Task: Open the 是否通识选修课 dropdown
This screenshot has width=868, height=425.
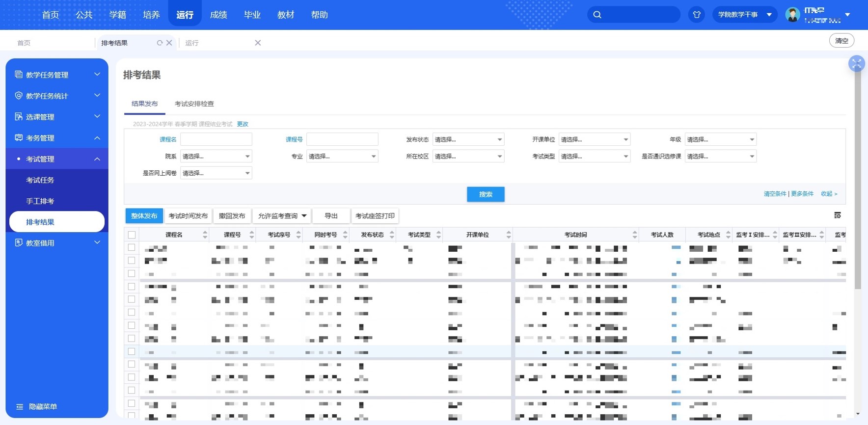Action: pos(721,156)
